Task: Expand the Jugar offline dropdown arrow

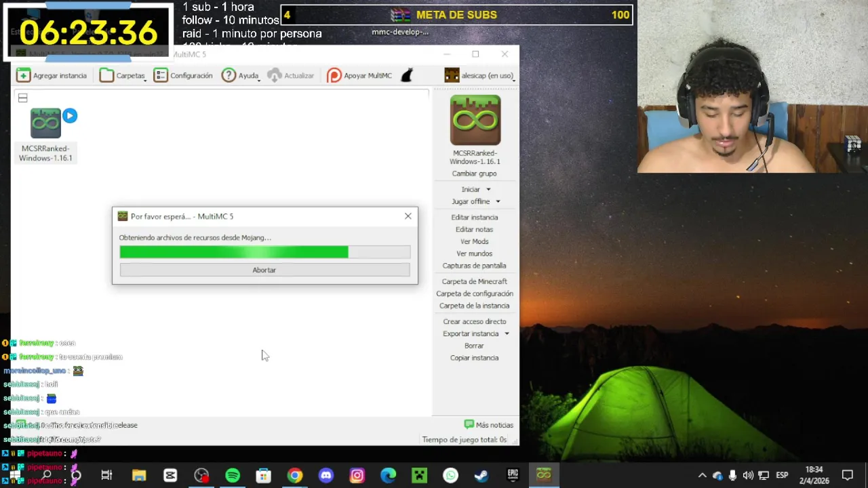Action: [498, 201]
